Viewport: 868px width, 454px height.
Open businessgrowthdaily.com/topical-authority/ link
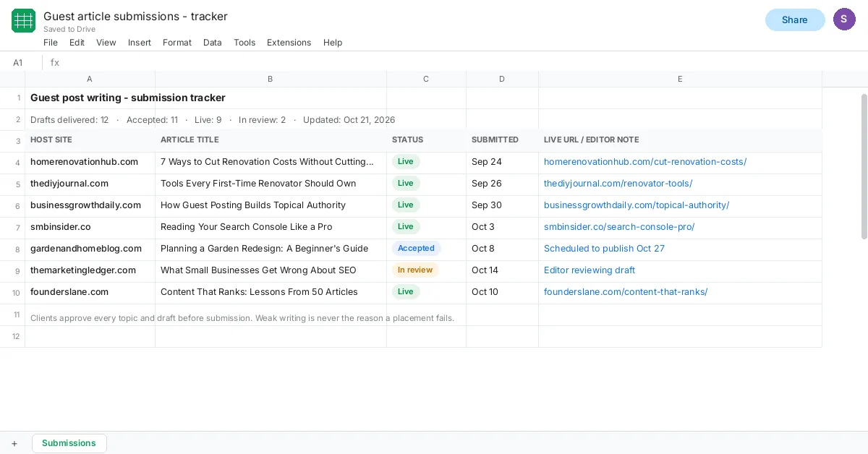pos(637,205)
